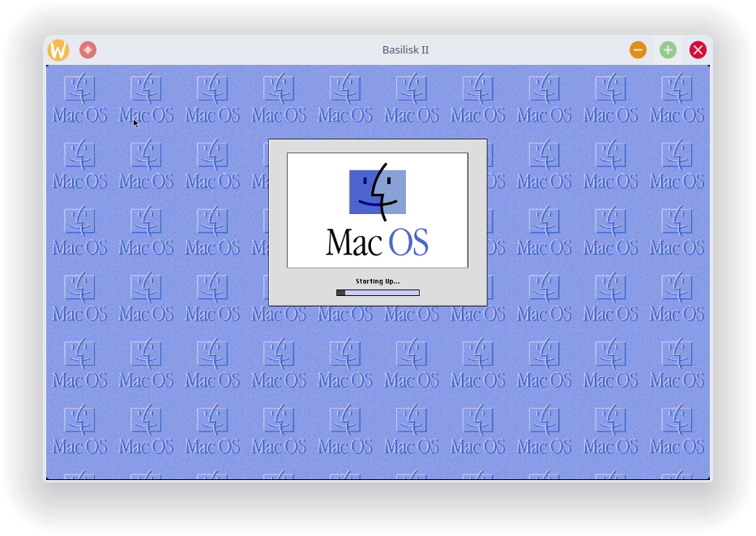Click the startup progress bar
This screenshot has width=756, height=536.
(x=378, y=293)
